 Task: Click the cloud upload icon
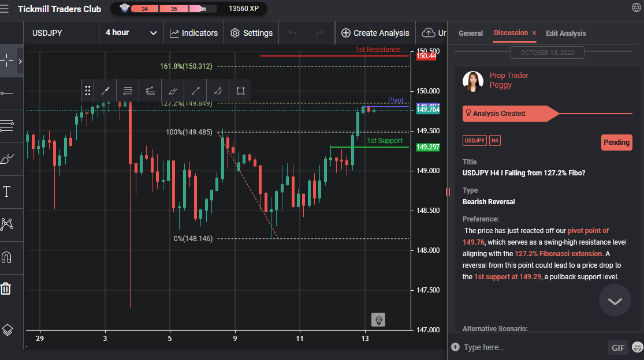[429, 33]
